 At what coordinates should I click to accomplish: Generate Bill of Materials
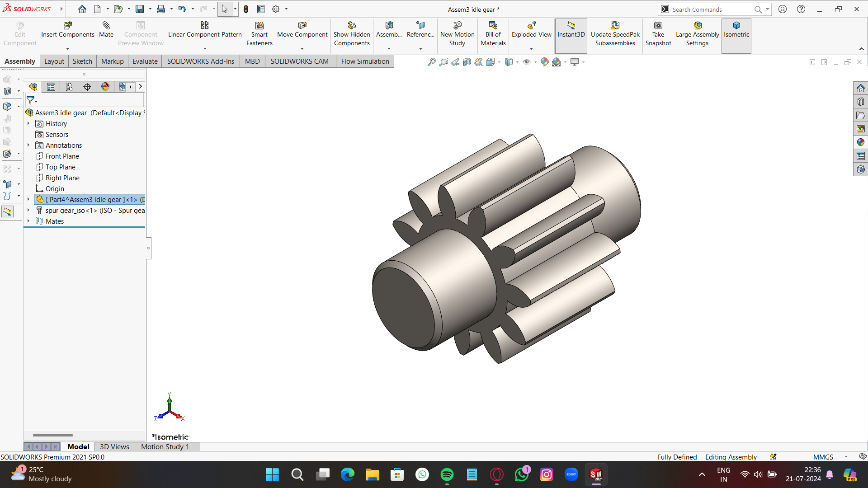[493, 34]
